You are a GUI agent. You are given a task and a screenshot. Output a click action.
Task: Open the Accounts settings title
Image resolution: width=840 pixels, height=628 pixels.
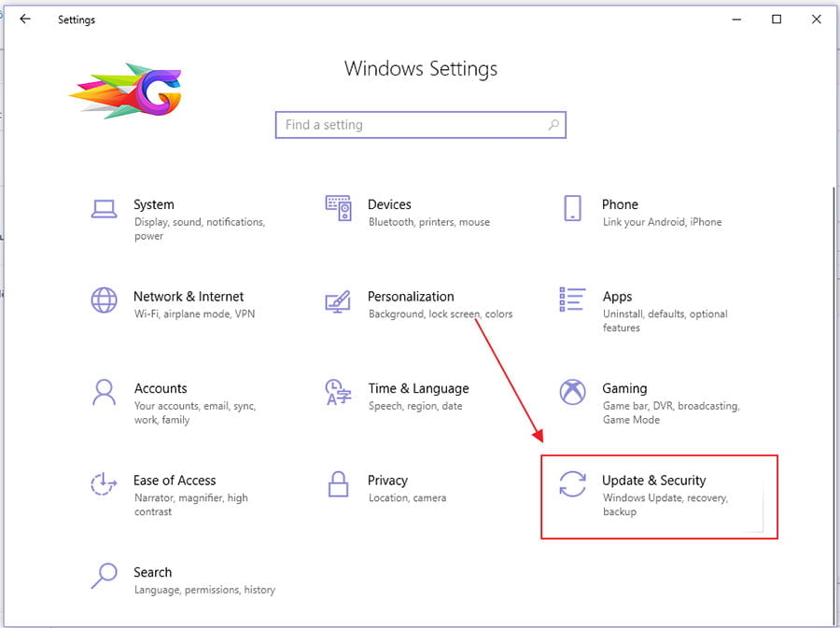pos(161,389)
